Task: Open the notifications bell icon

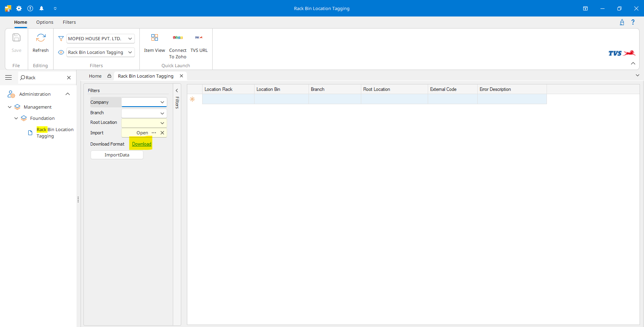Action: coord(41,8)
